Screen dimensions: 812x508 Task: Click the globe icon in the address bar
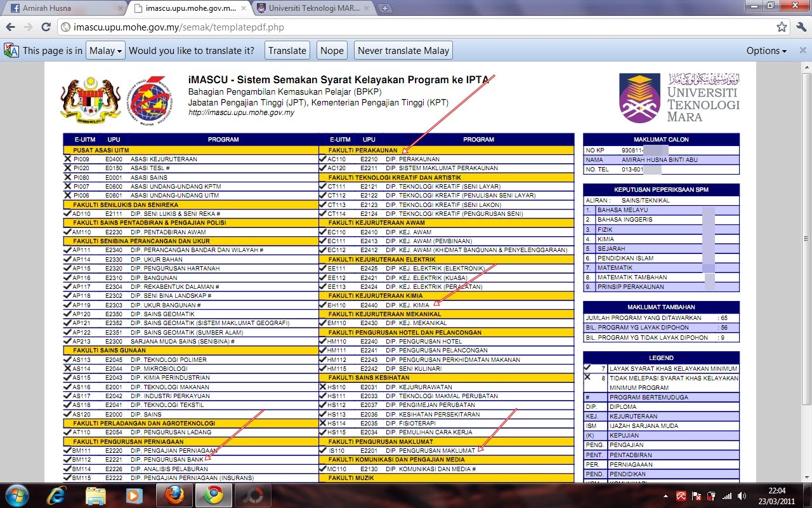[66, 27]
